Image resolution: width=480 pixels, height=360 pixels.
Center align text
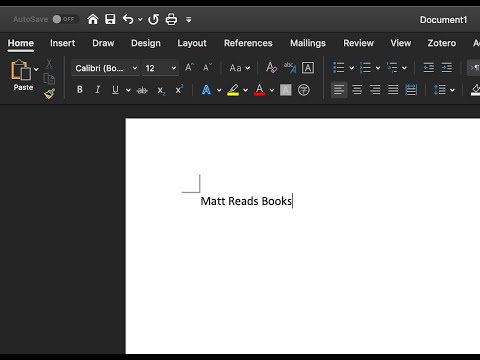click(x=357, y=90)
